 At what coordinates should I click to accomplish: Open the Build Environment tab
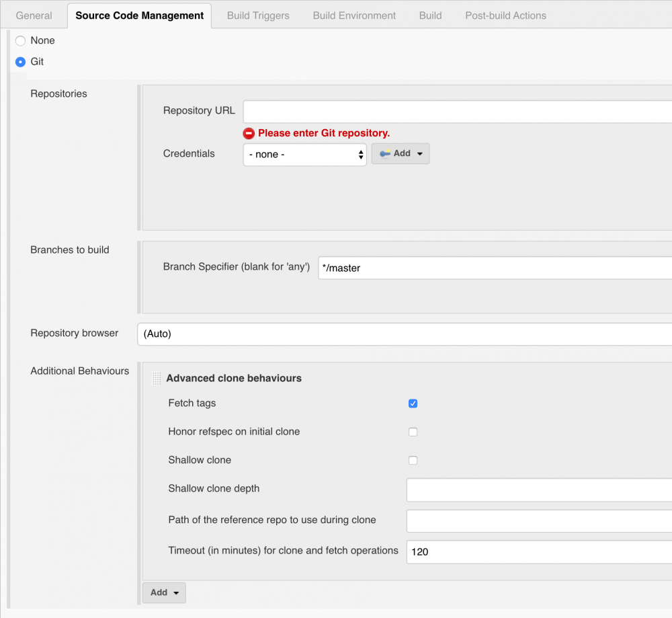coord(354,15)
